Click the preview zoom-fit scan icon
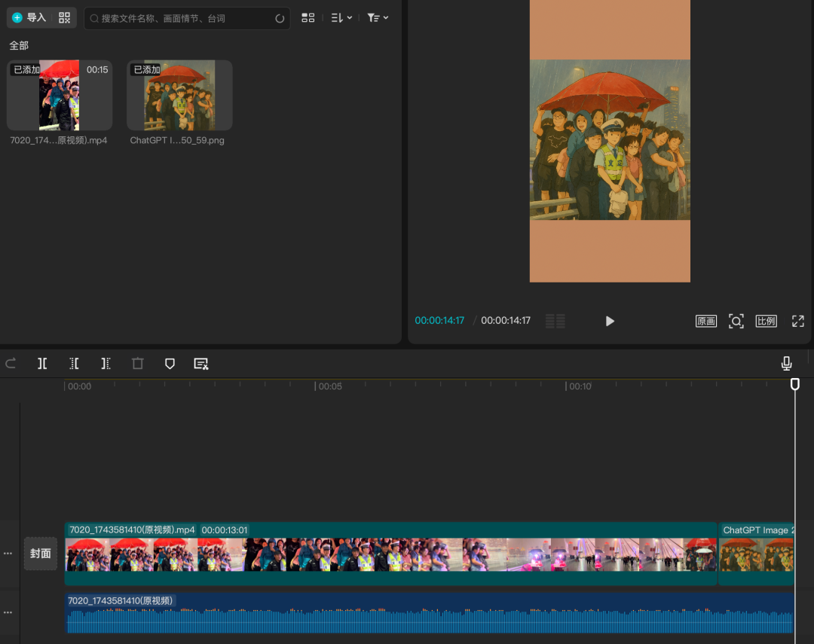The height and width of the screenshot is (644, 814). (x=736, y=321)
